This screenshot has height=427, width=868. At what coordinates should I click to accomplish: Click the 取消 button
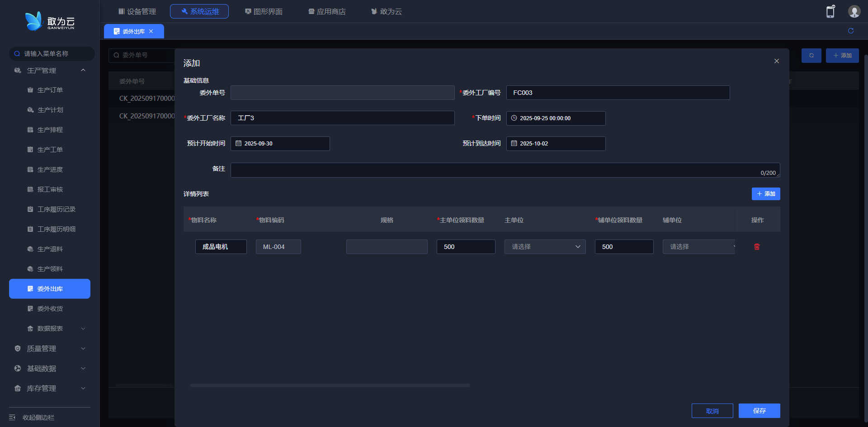pos(712,411)
